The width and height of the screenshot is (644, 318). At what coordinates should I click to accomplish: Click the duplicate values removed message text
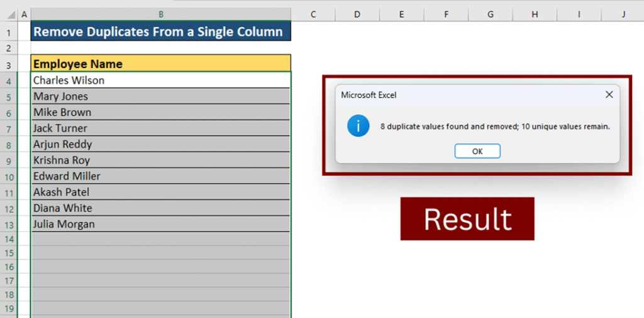pos(495,127)
